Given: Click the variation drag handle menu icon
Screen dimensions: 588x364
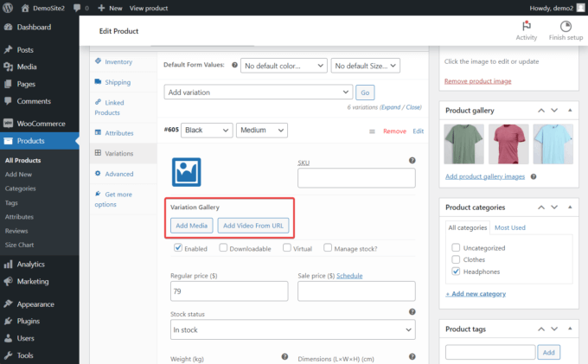Looking at the screenshot, I should pyautogui.click(x=372, y=131).
